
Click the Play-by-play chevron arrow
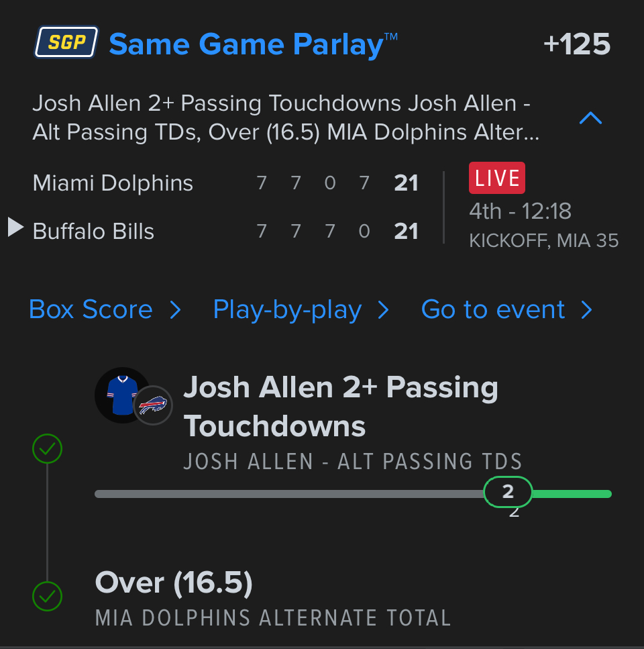[x=384, y=309]
